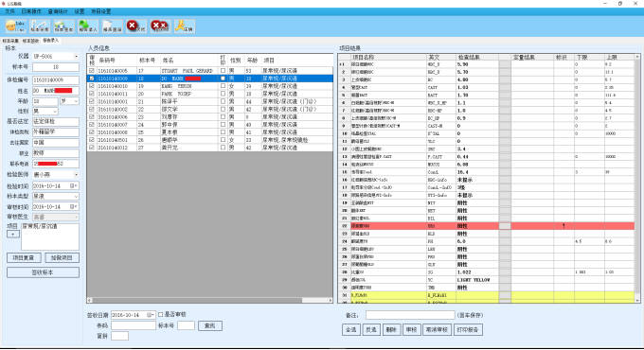Image resolution: width=644 pixels, height=350 pixels.
Task: Click the 打印报告 button
Action: point(468,329)
